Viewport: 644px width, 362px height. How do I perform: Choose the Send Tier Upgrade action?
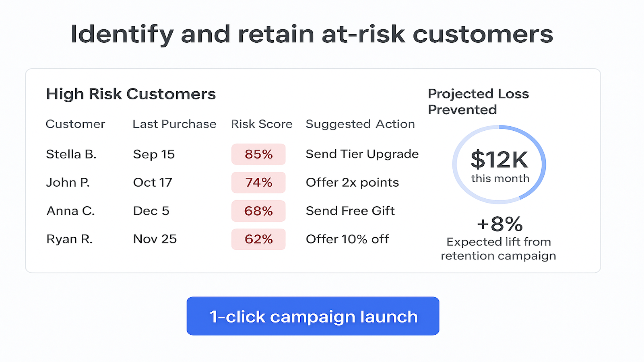tap(362, 154)
